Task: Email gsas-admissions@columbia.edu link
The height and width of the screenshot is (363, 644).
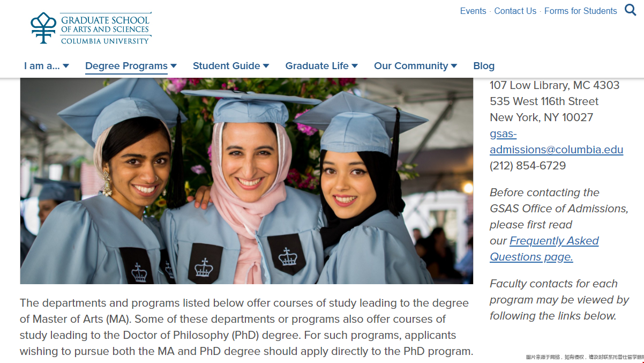Action: pos(556,142)
